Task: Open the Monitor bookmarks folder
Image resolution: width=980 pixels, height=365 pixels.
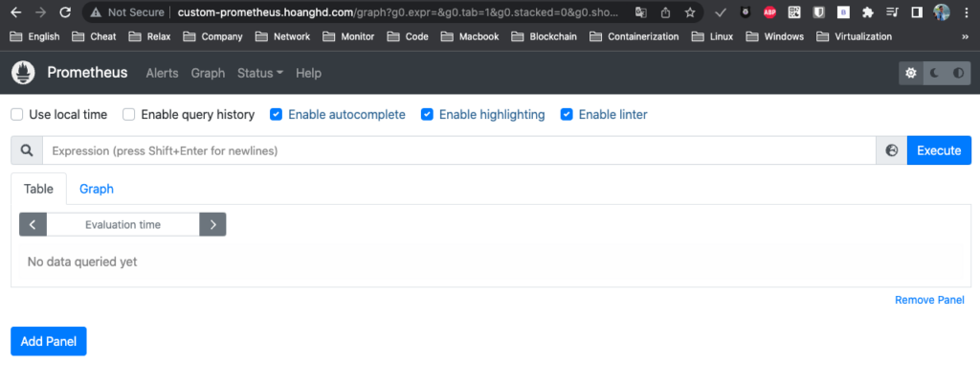Action: pyautogui.click(x=348, y=37)
